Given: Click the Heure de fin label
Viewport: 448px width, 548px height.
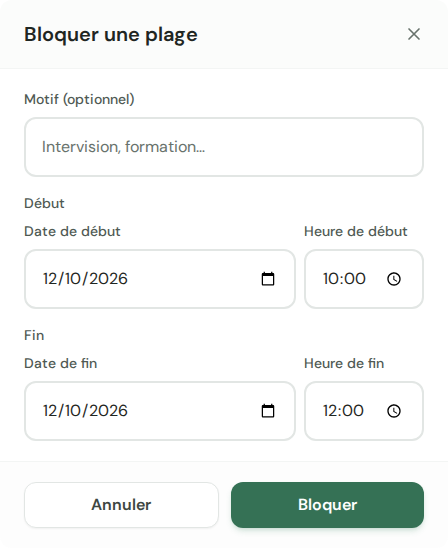Looking at the screenshot, I should pos(344,363).
